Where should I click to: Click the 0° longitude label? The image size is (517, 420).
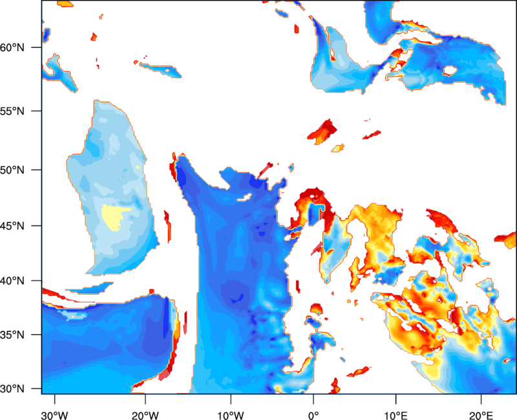313,415
